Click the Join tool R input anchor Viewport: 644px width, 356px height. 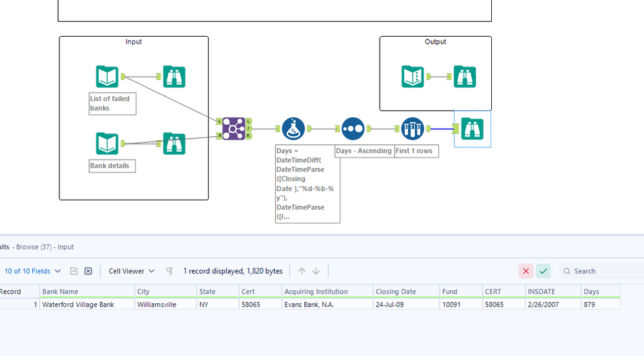pos(219,136)
